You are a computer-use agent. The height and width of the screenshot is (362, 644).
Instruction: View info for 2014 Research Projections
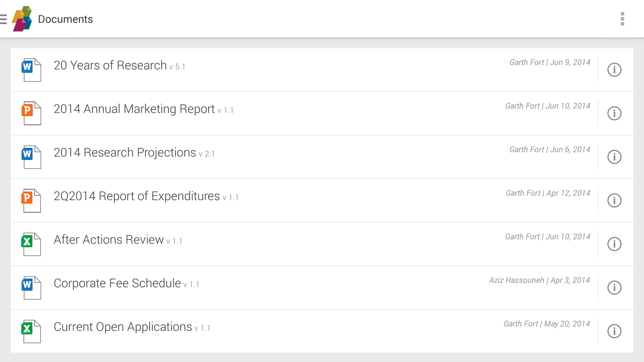(x=614, y=157)
